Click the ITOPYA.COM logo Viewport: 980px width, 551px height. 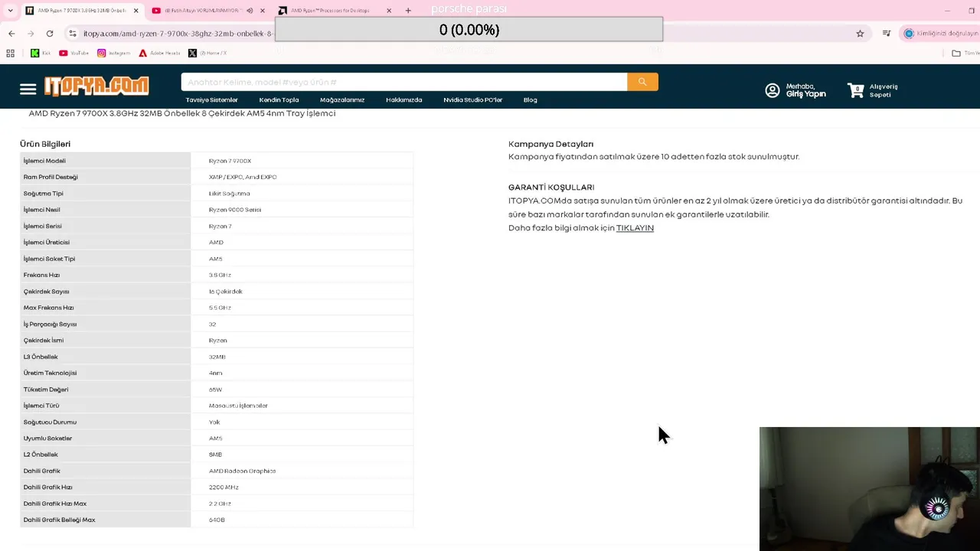(x=96, y=86)
